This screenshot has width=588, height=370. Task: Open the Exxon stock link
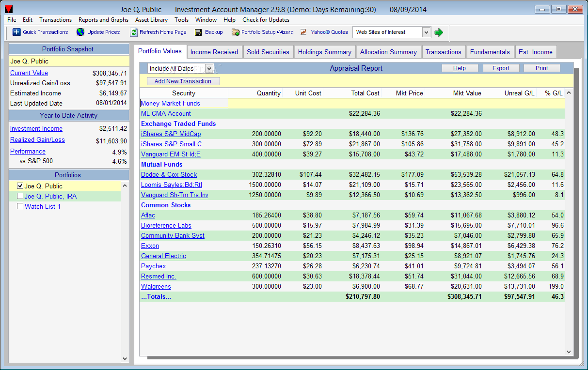150,246
